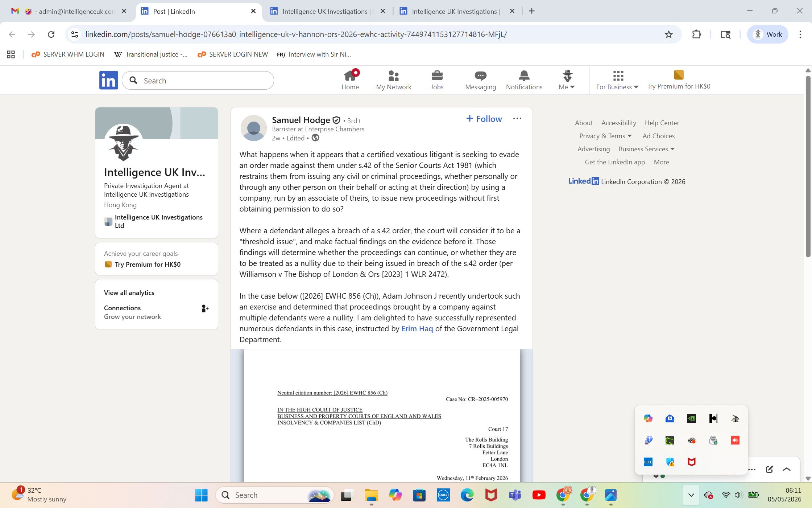Viewport: 812px width, 508px height.
Task: Open a new browser tab
Action: [532, 11]
